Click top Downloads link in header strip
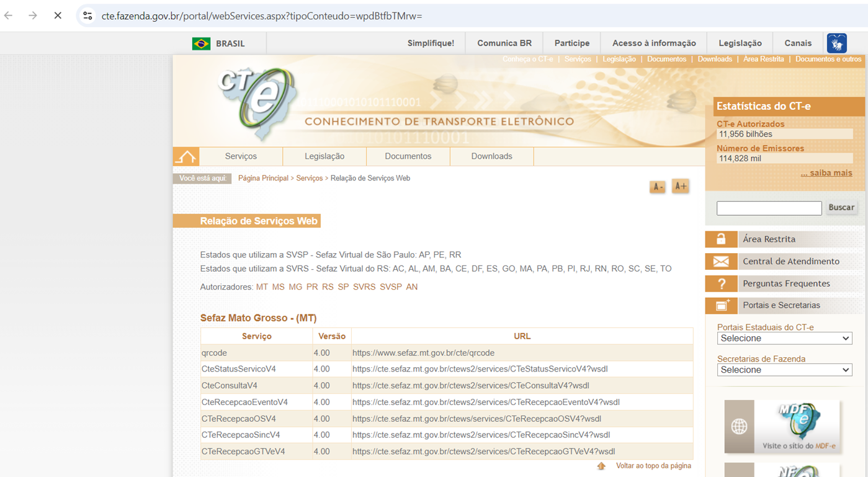 [x=715, y=59]
